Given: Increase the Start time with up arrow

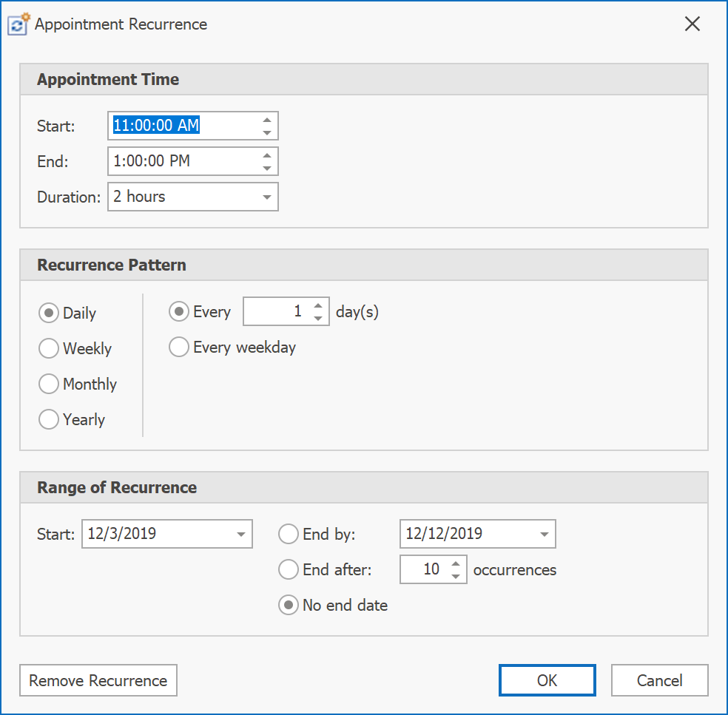Looking at the screenshot, I should pos(267,119).
